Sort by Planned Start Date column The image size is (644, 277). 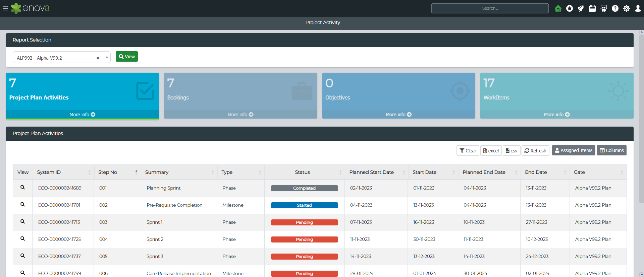coord(377,172)
